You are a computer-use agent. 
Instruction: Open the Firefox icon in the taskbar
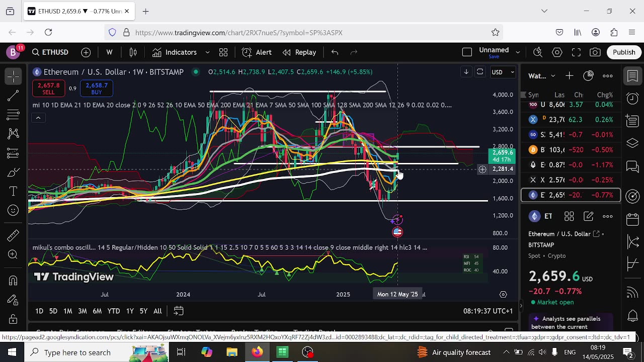pyautogui.click(x=257, y=352)
